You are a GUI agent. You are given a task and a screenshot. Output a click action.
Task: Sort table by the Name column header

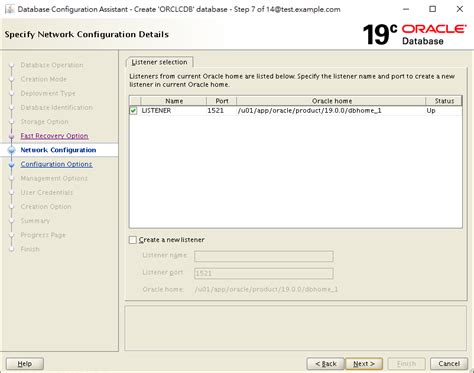tap(174, 101)
